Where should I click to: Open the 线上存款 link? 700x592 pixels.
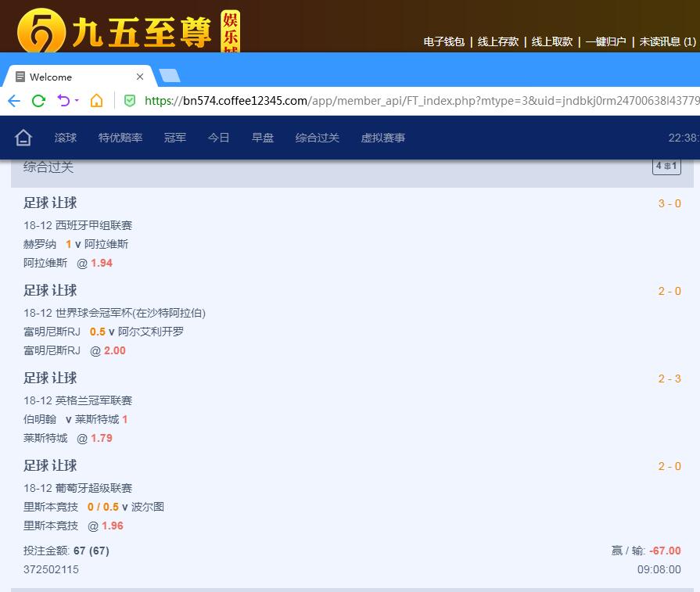coord(498,42)
